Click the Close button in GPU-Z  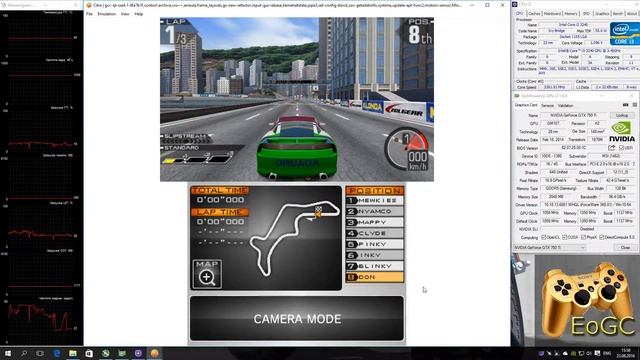(x=625, y=247)
